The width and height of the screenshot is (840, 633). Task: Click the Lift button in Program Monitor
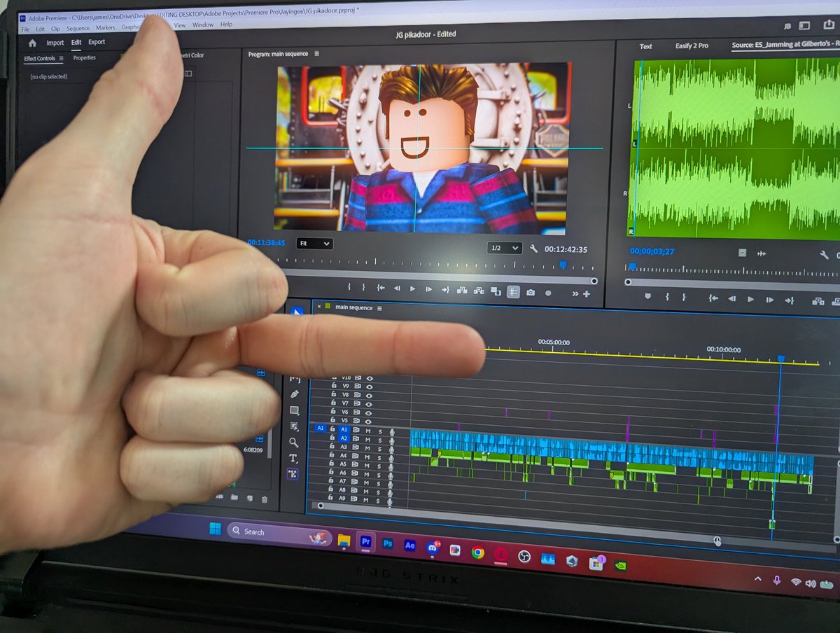coord(463,291)
